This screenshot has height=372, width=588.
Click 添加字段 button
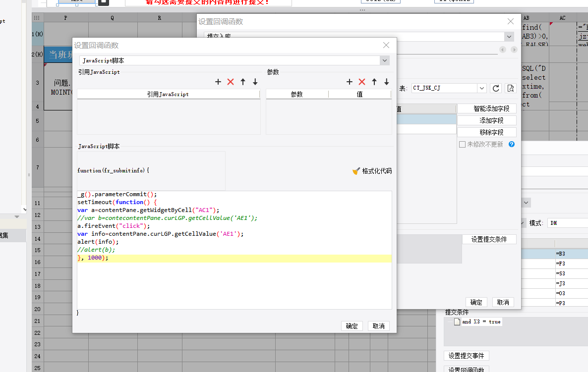click(x=487, y=121)
